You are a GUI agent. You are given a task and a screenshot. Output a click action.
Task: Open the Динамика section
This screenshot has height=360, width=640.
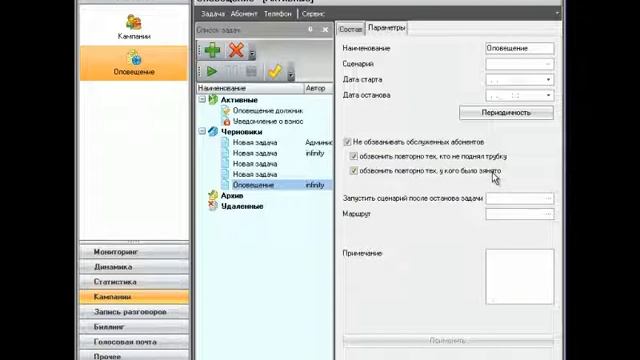coord(134,267)
